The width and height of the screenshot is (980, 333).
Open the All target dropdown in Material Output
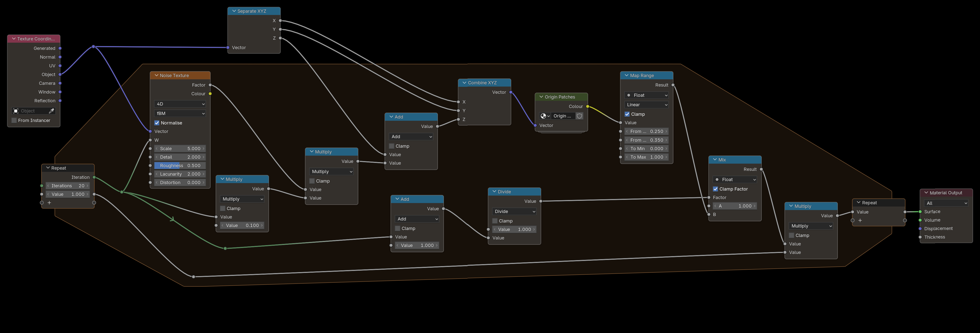[x=946, y=203]
